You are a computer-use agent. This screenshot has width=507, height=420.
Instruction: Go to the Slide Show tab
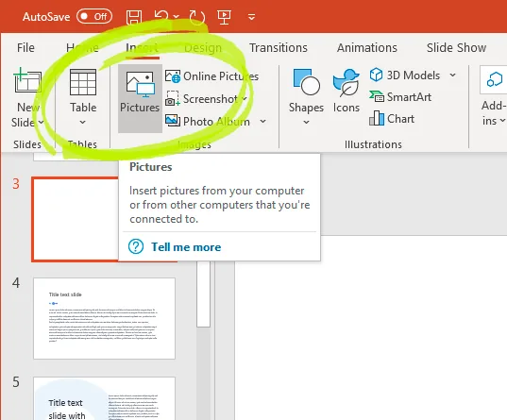click(456, 48)
